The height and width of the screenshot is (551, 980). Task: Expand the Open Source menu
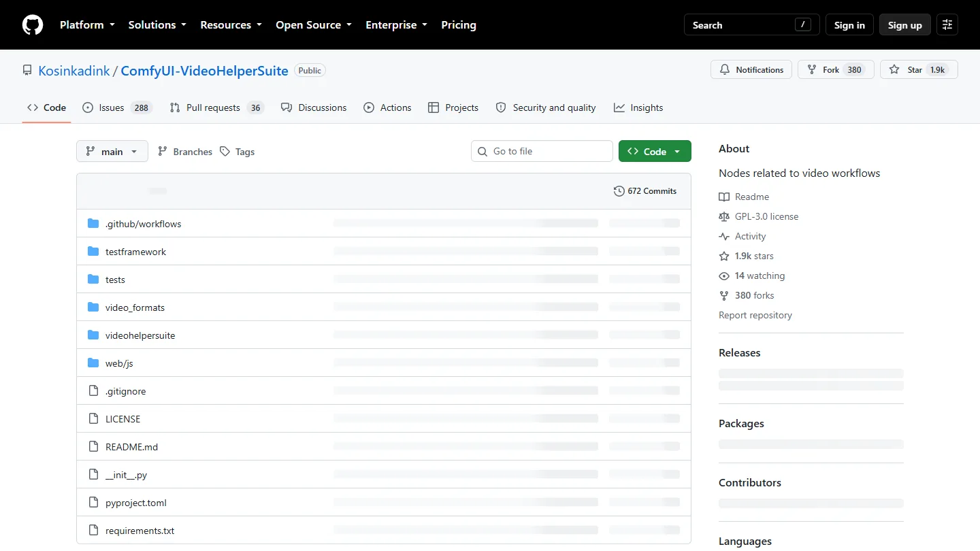[x=314, y=25]
